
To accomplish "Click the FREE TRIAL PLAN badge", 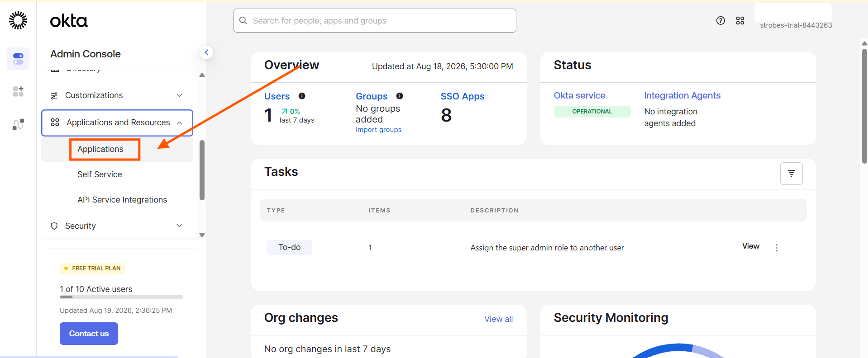I will click(92, 268).
